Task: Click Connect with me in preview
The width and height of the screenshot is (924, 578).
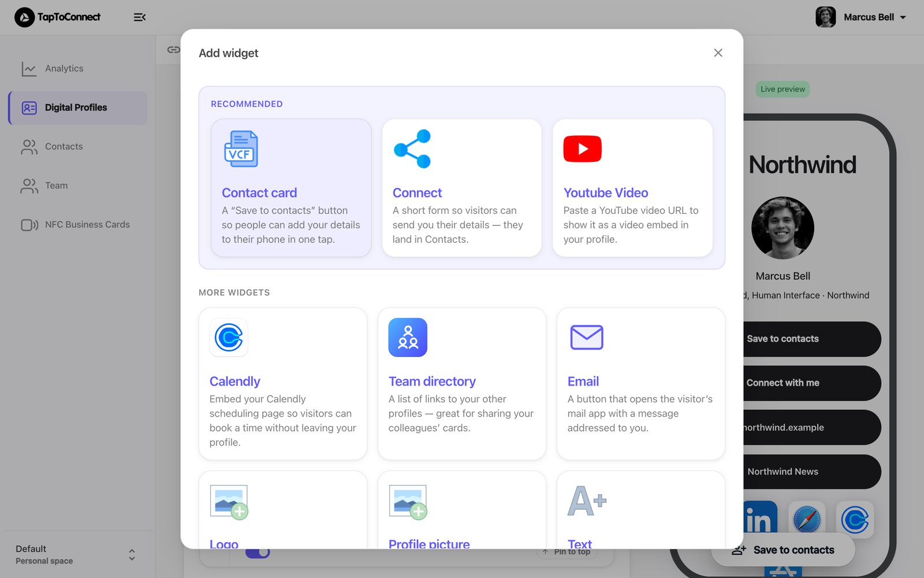Action: click(811, 383)
